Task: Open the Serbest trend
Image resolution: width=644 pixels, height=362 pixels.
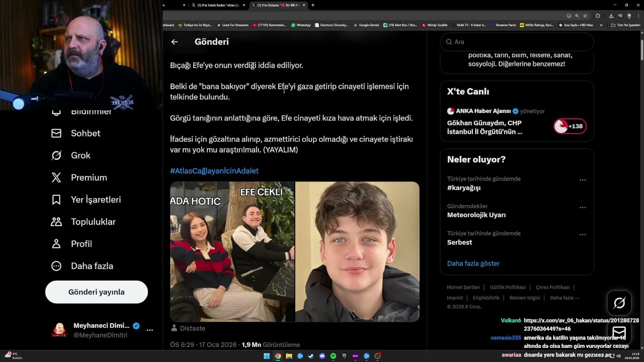Action: pos(459,242)
